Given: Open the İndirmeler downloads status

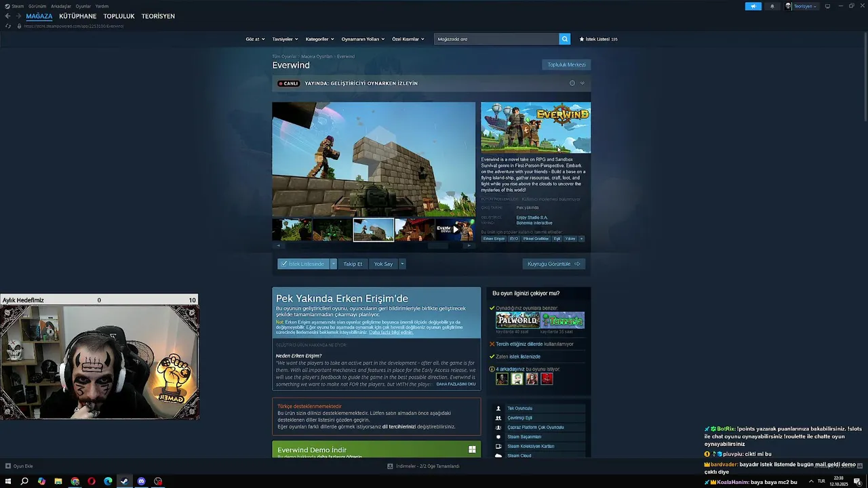Looking at the screenshot, I should (423, 466).
